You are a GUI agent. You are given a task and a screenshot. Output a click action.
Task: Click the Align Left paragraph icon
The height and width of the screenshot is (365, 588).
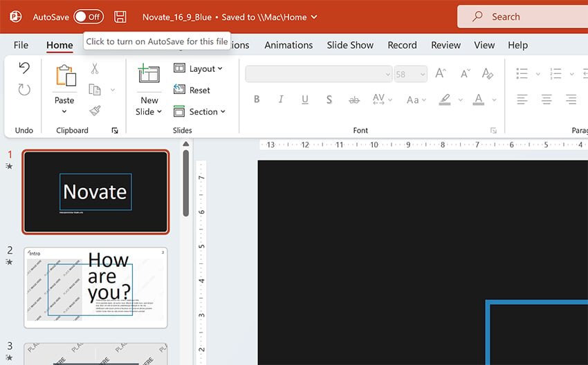coord(522,100)
